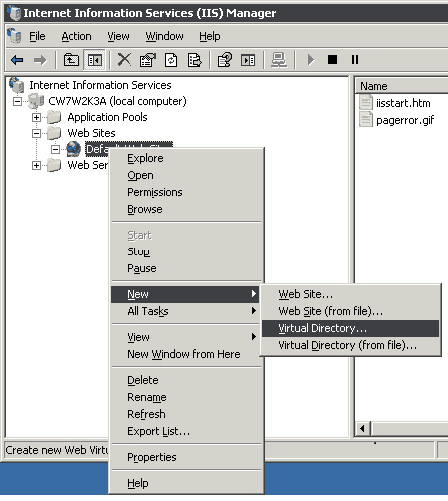Open the New submenu in context menu
Viewport: 448px width, 501px height.
coord(185,294)
